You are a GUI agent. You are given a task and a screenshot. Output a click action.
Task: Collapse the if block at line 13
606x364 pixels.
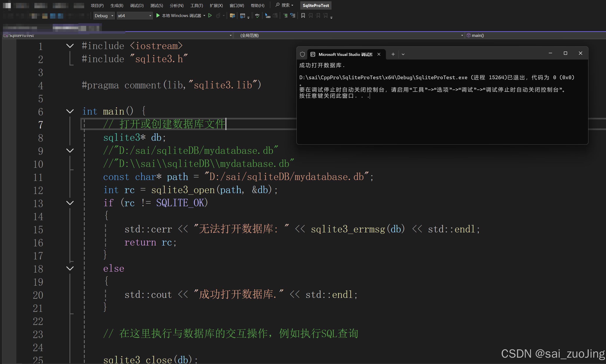tap(70, 203)
